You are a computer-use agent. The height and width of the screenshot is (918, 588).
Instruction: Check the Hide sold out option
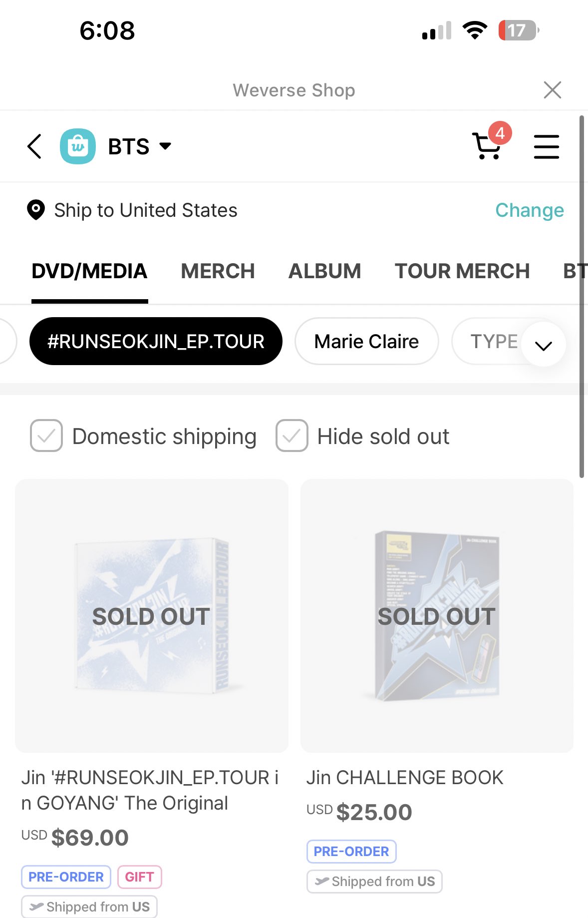(x=292, y=436)
